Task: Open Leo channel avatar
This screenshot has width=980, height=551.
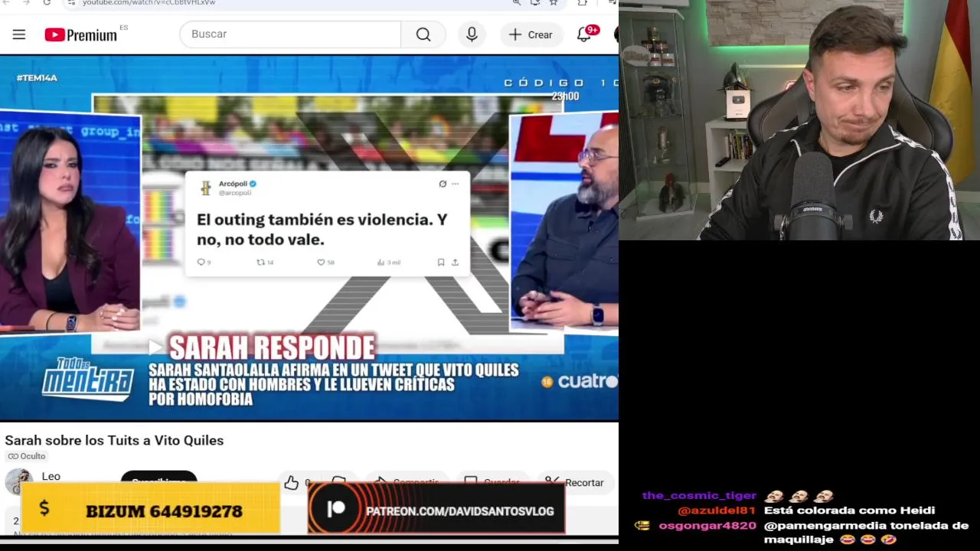Action: (18, 481)
